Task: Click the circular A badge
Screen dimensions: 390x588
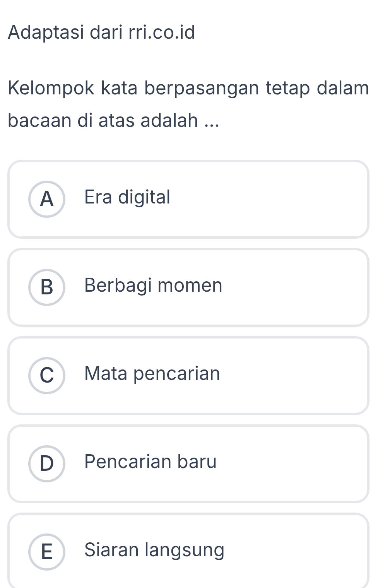Action: [47, 198]
